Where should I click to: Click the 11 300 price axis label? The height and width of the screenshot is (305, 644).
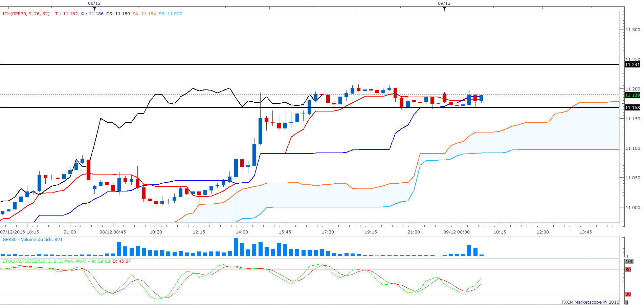tap(632, 30)
